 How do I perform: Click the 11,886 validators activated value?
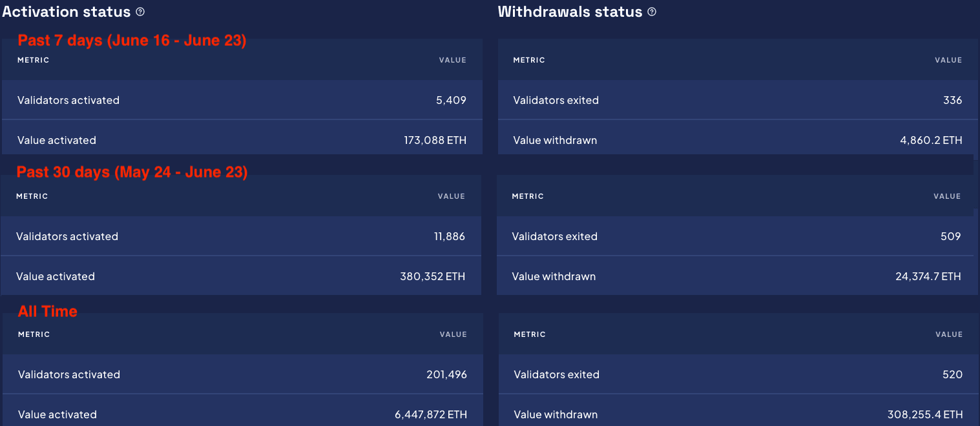(x=449, y=236)
